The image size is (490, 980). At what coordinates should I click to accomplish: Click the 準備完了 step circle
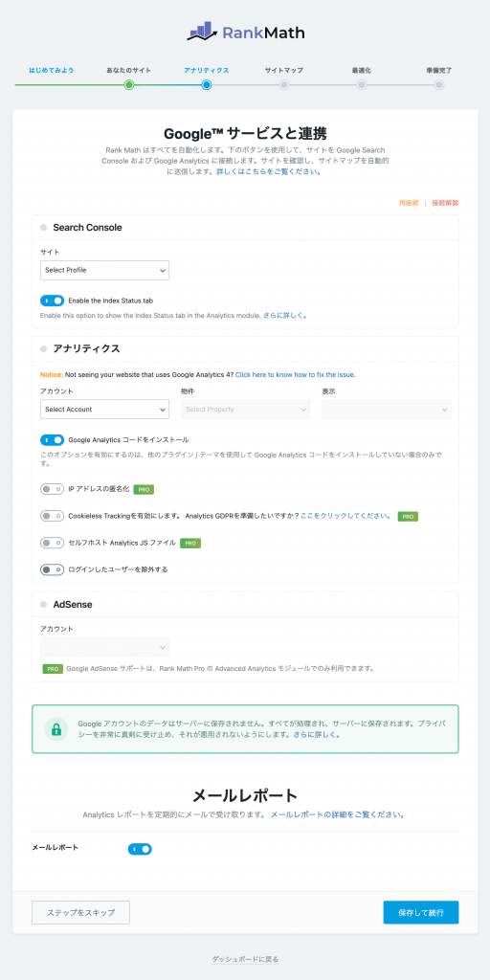point(438,85)
